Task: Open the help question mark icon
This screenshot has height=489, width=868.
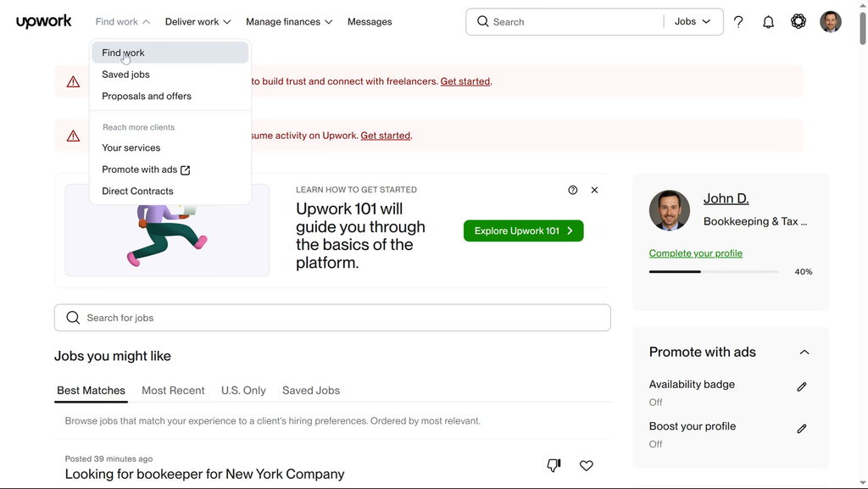Action: click(x=738, y=22)
